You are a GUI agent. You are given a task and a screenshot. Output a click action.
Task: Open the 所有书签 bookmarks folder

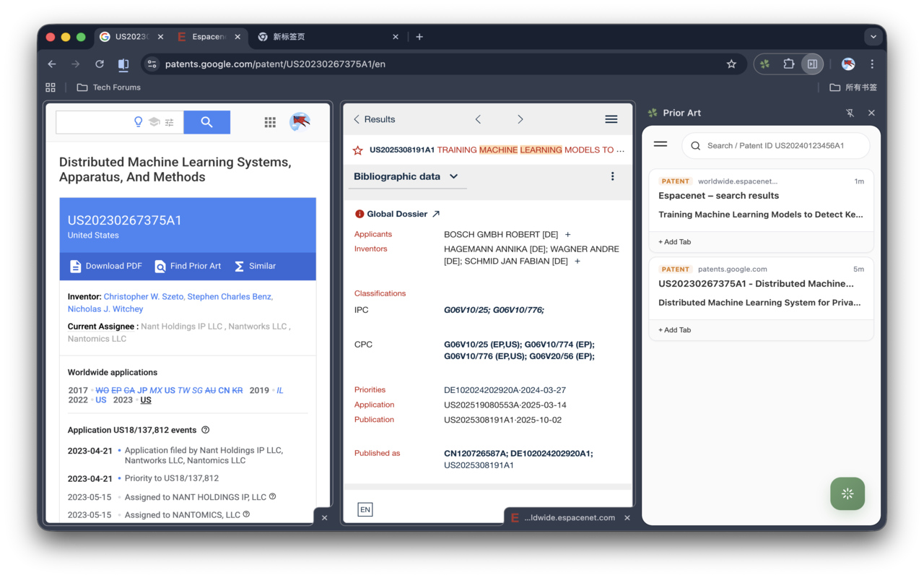click(x=853, y=87)
